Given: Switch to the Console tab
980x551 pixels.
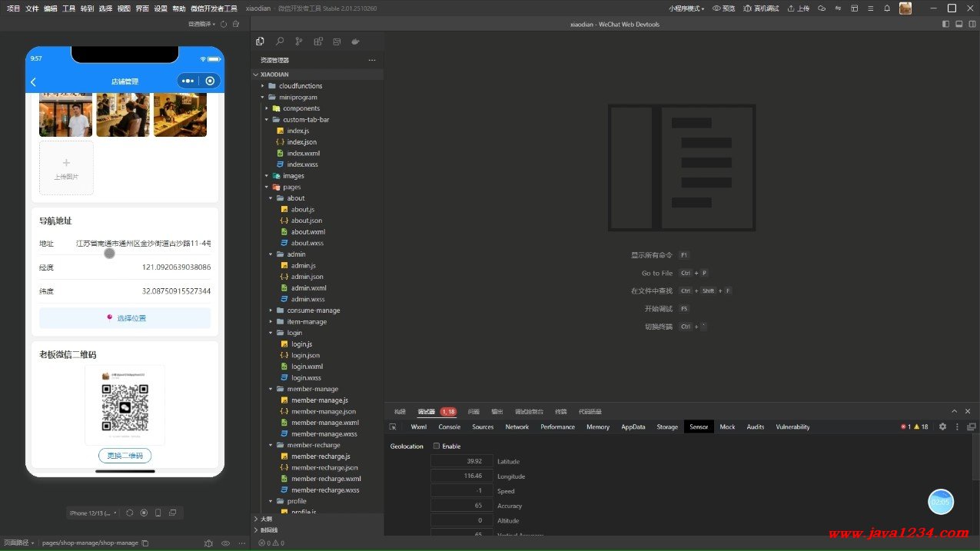Looking at the screenshot, I should click(449, 427).
